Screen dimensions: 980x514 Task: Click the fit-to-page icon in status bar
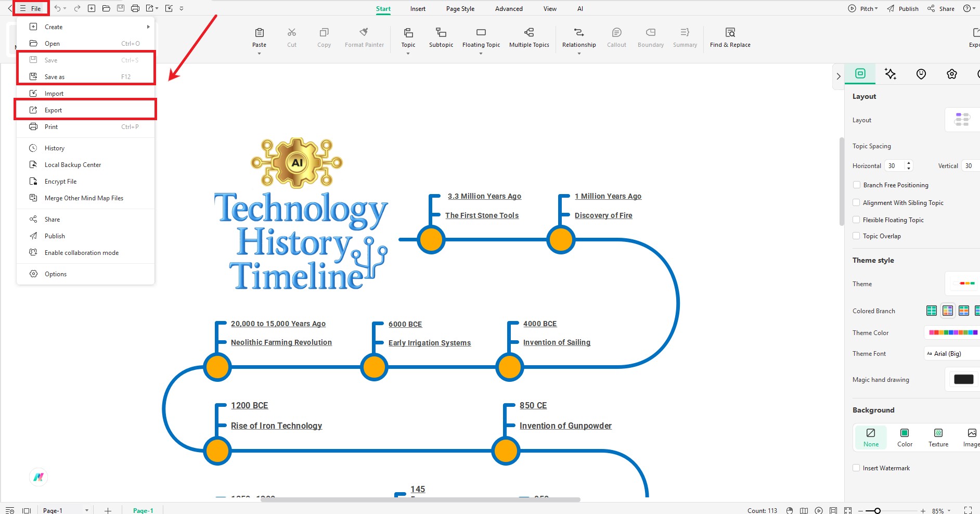click(x=833, y=510)
